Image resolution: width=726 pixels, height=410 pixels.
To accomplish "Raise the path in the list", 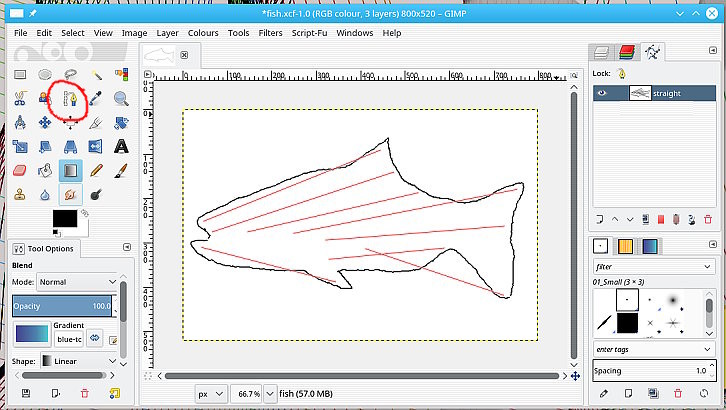I will (x=615, y=219).
